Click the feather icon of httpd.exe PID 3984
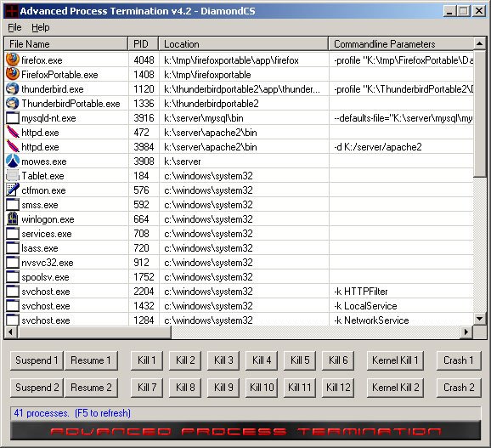491x448 pixels. pos(13,146)
